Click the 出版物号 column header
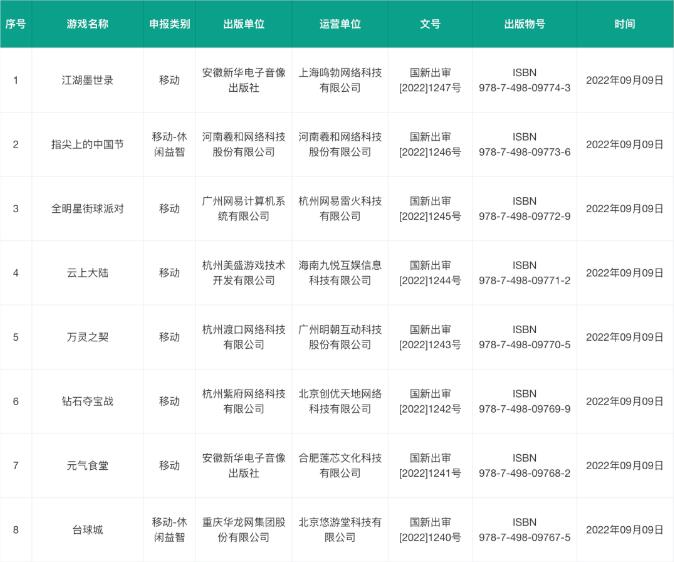674x562 pixels. 526,24
